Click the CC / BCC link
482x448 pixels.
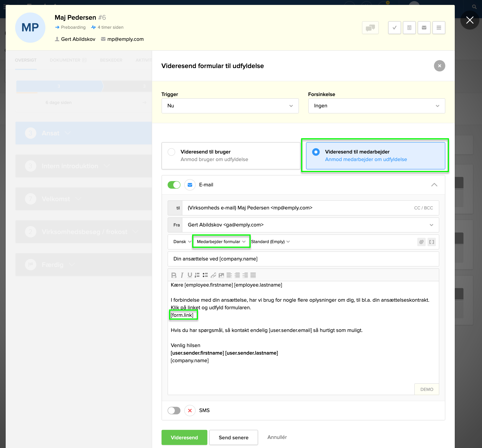pos(423,208)
